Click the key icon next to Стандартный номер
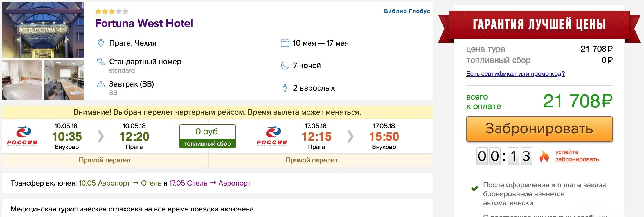The width and height of the screenshot is (644, 217). (x=101, y=62)
